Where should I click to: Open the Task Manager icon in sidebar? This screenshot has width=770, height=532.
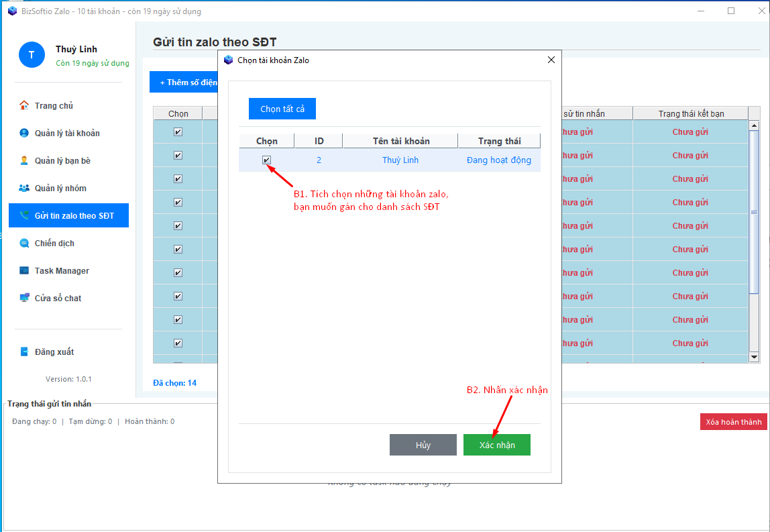click(x=24, y=270)
